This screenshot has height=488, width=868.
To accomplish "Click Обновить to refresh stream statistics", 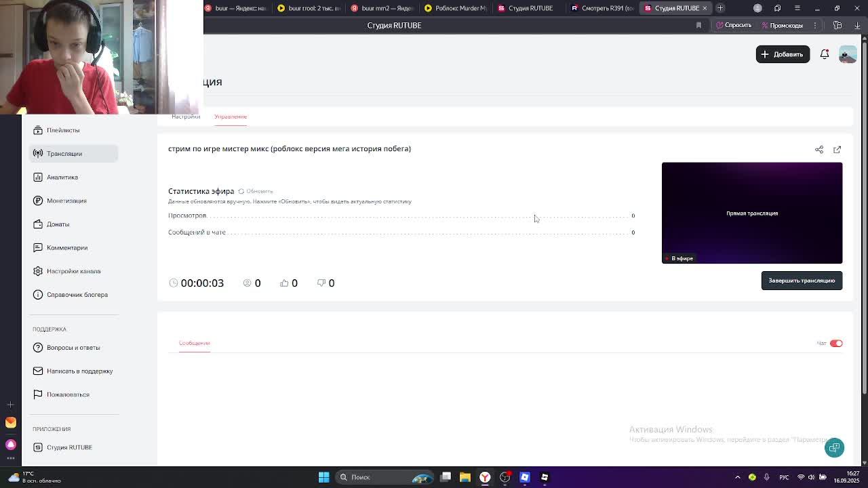I will (x=255, y=191).
